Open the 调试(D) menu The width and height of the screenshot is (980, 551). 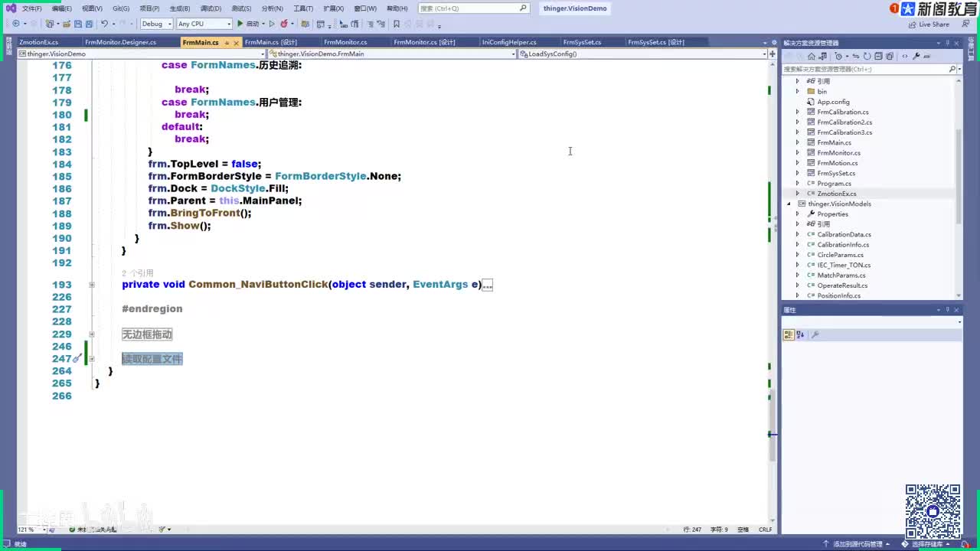tap(211, 8)
